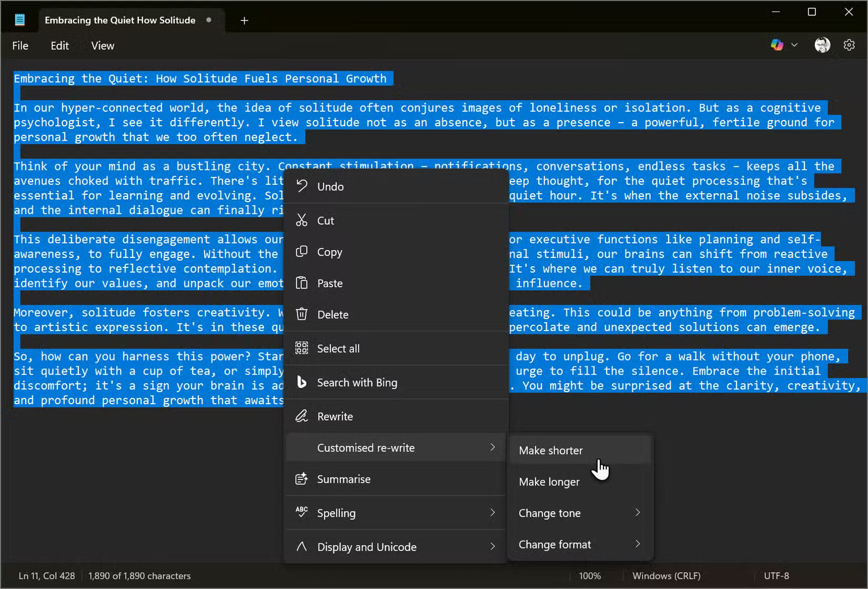Open a new tab with the plus button

click(244, 21)
